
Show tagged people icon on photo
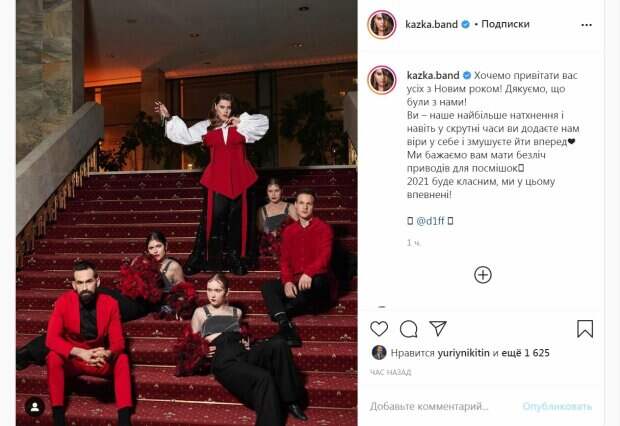(x=35, y=407)
